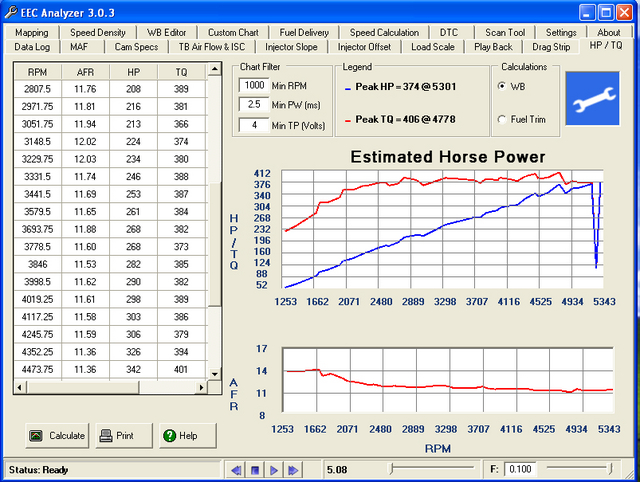
Task: Open the TB Air Flow & ISC tab
Action: pyautogui.click(x=212, y=47)
